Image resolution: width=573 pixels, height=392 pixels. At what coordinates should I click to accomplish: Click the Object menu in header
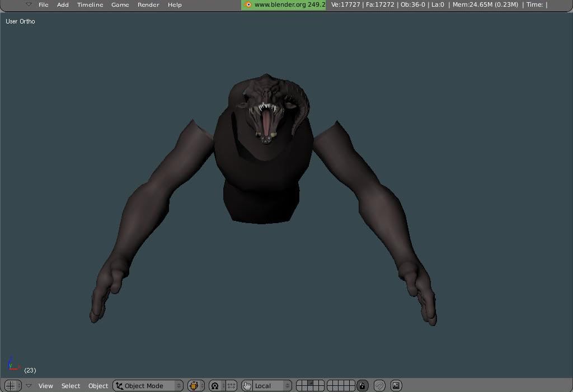click(x=98, y=386)
